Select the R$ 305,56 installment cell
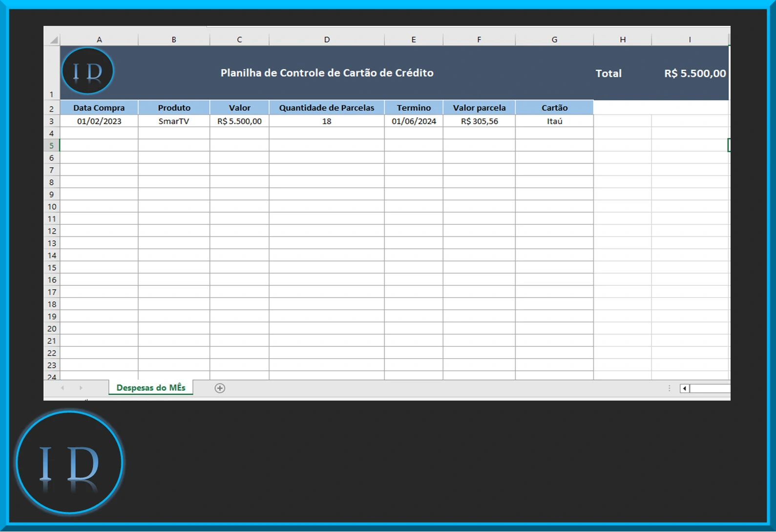776x532 pixels. coord(479,121)
